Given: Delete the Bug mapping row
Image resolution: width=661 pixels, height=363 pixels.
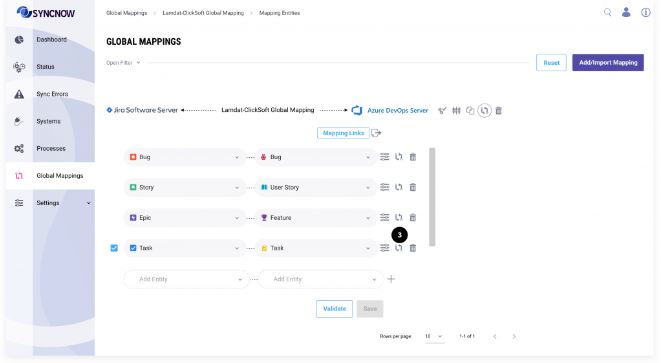Looking at the screenshot, I should (x=413, y=157).
